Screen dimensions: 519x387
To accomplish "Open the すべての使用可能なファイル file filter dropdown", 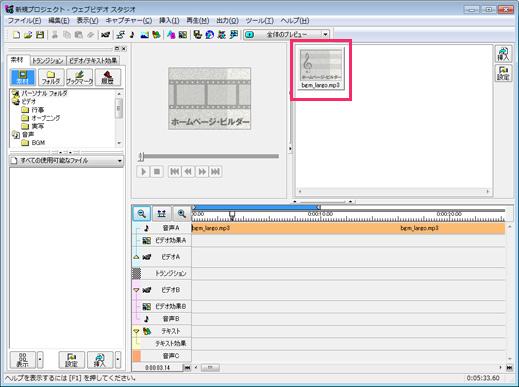I will tap(119, 161).
